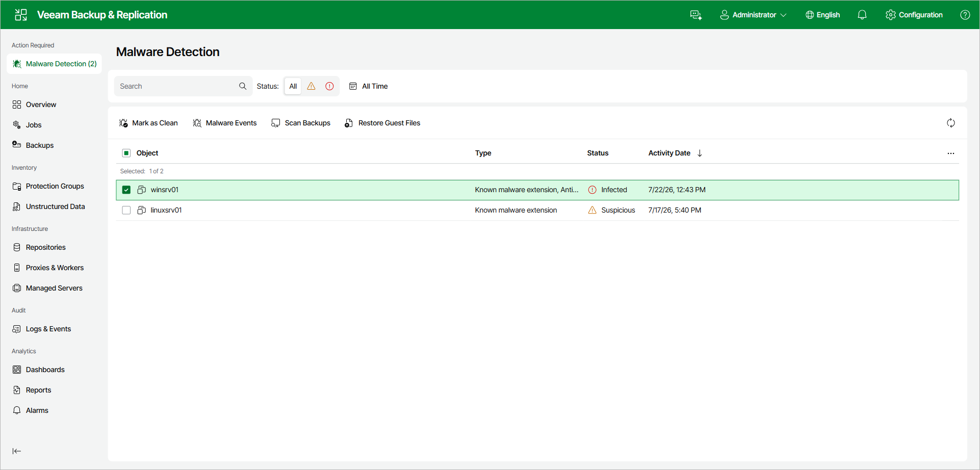Collapse the sidebar navigation

tap(17, 451)
